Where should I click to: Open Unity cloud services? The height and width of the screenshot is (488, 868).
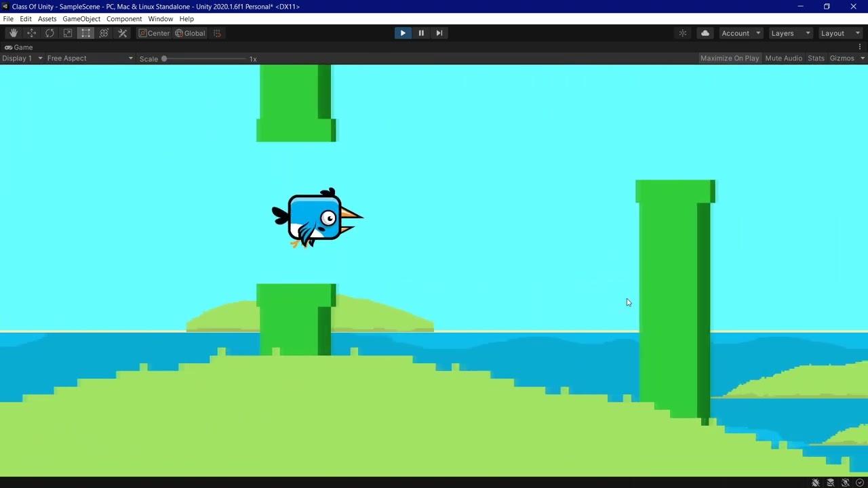click(x=705, y=33)
